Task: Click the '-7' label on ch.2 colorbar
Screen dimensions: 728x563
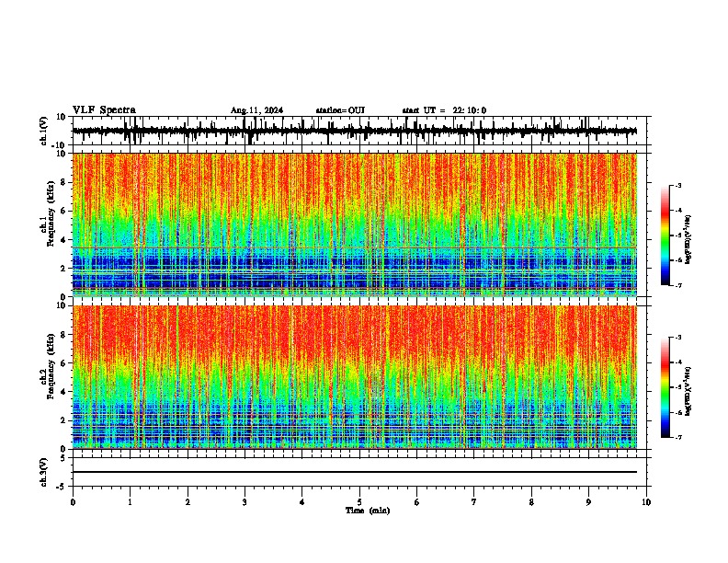Action: (677, 437)
